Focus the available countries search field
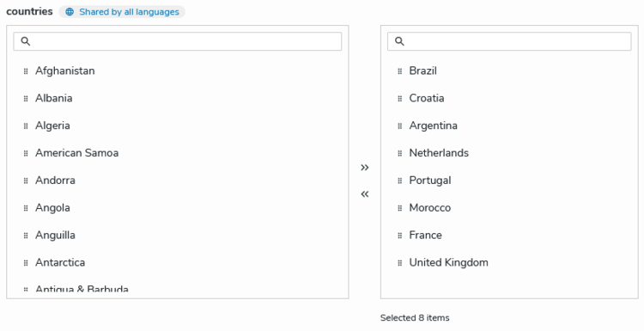This screenshot has width=644, height=331. [178, 41]
